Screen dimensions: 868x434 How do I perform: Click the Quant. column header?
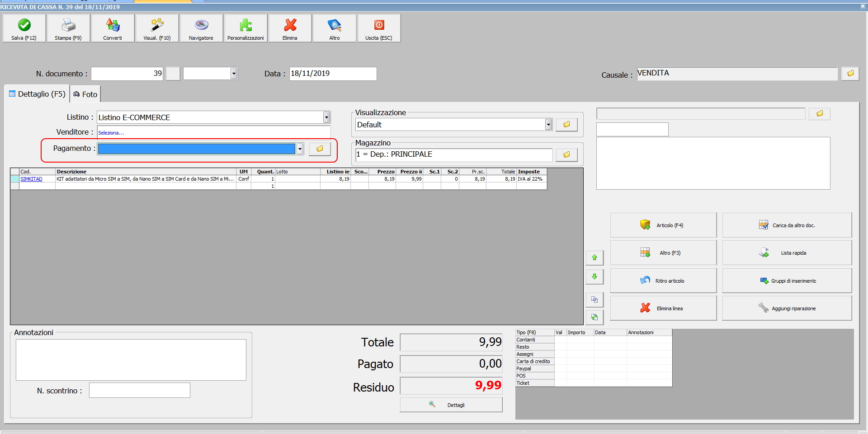[264, 172]
